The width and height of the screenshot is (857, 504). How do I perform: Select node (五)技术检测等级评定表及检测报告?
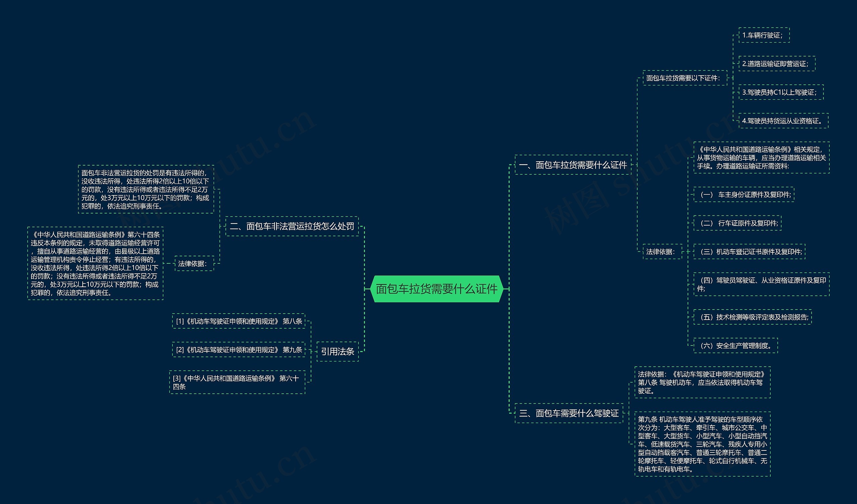pyautogui.click(x=752, y=317)
